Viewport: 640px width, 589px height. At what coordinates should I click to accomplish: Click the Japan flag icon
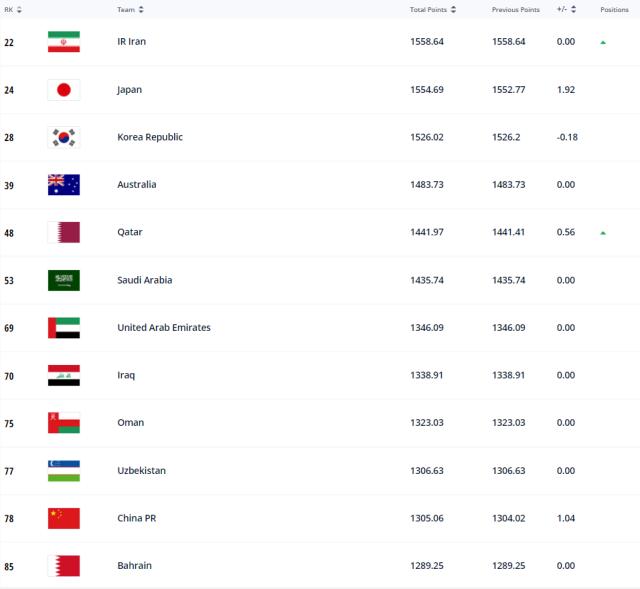[63, 90]
